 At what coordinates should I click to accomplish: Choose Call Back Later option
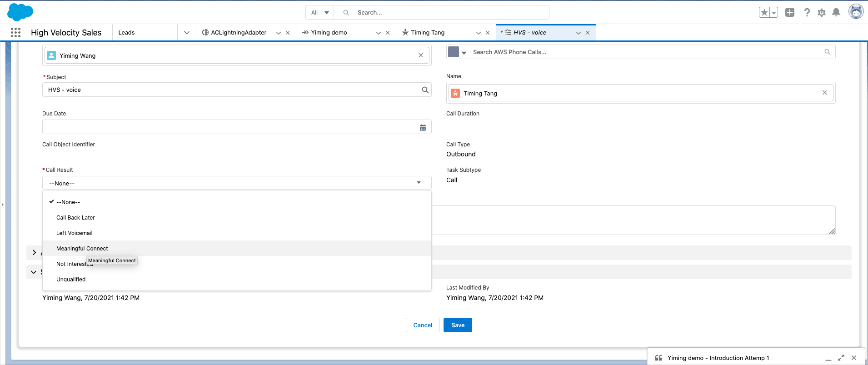coord(237,217)
